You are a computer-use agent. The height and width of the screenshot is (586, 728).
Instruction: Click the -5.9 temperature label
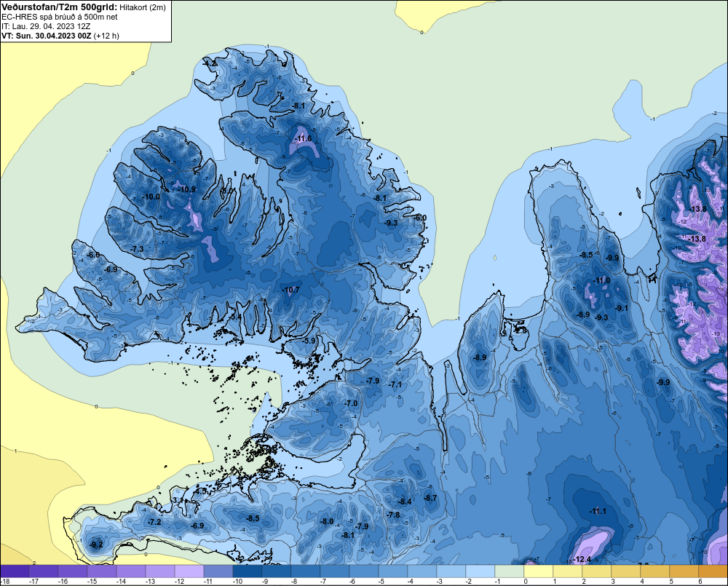(x=309, y=341)
